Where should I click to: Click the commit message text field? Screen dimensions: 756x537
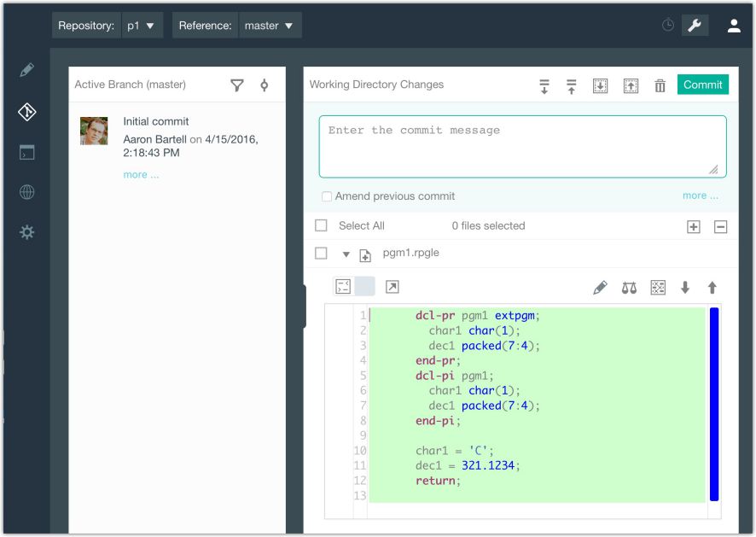pyautogui.click(x=523, y=147)
